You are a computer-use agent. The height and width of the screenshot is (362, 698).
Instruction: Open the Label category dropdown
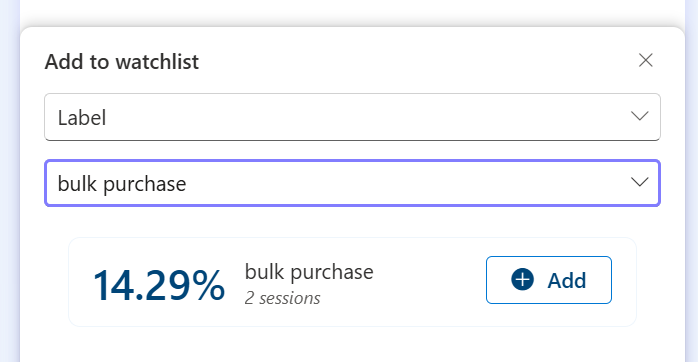point(352,117)
